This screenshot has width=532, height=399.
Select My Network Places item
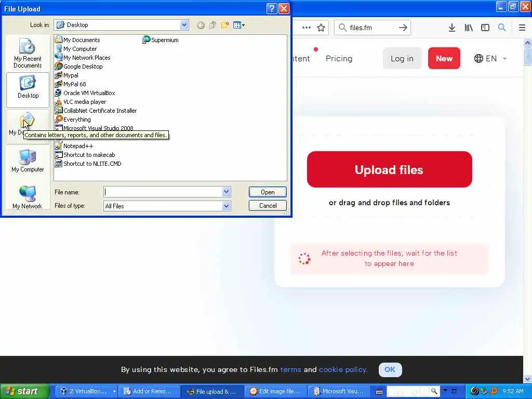click(83, 58)
